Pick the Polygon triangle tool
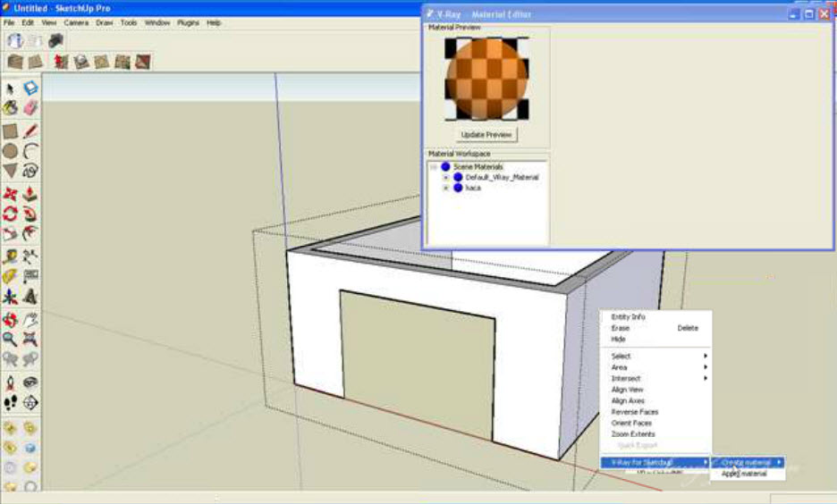837x504 pixels. click(10, 171)
